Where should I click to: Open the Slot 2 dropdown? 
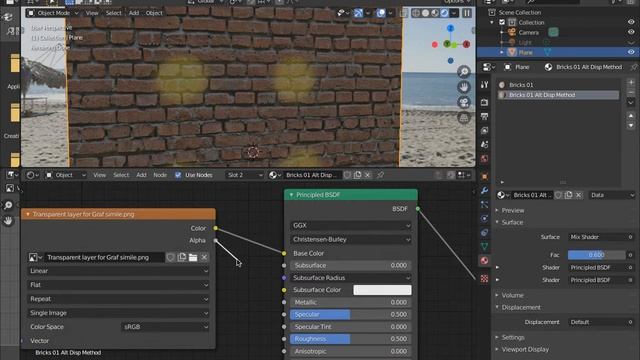coord(245,175)
